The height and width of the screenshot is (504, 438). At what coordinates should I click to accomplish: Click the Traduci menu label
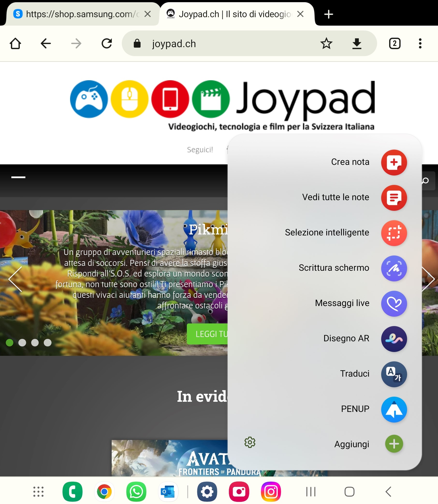354,373
